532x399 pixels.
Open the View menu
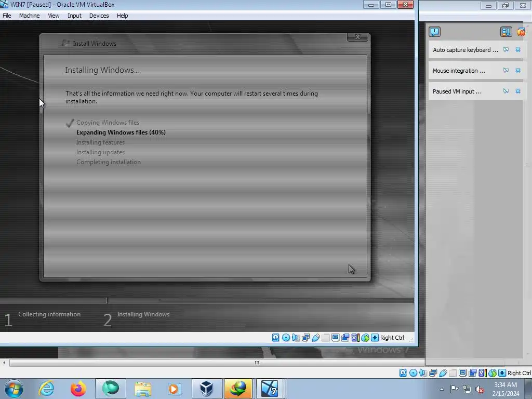point(54,16)
